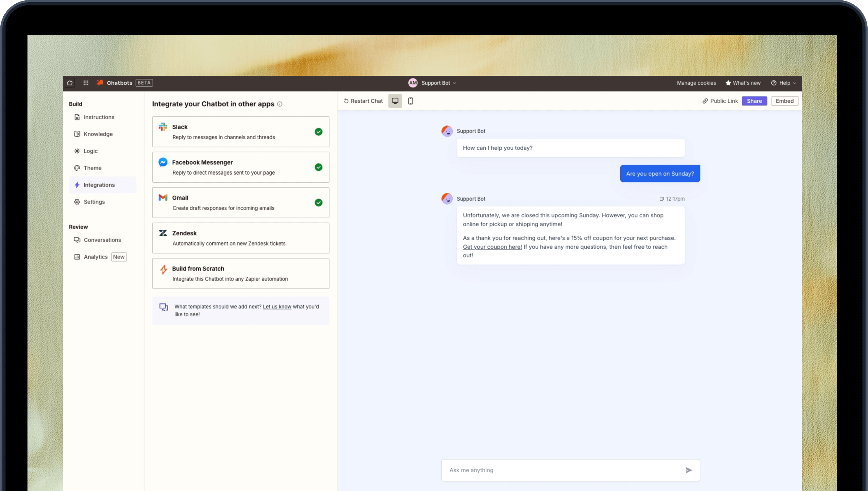Toggle the Slack integration checkmark

(x=318, y=132)
